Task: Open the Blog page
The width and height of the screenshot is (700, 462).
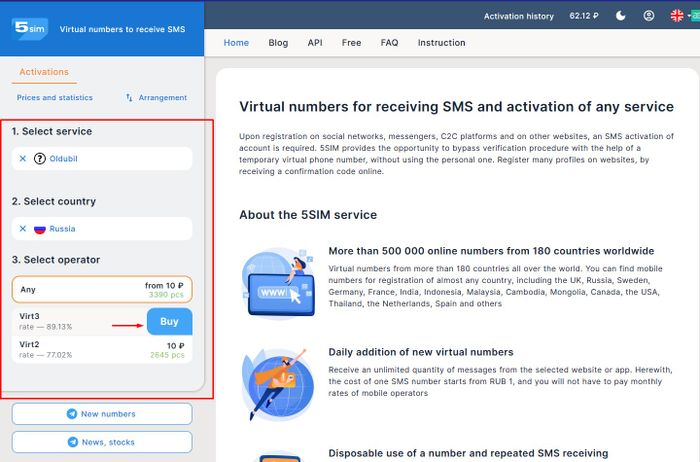Action: coord(278,43)
